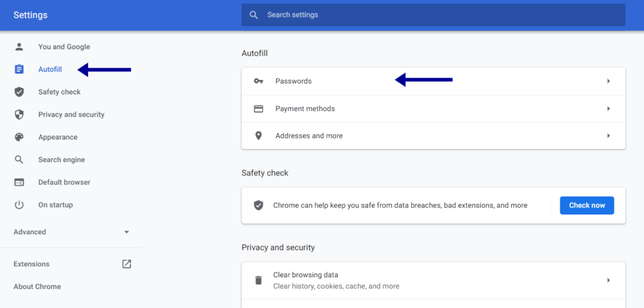Click the On startup power icon

click(x=19, y=205)
